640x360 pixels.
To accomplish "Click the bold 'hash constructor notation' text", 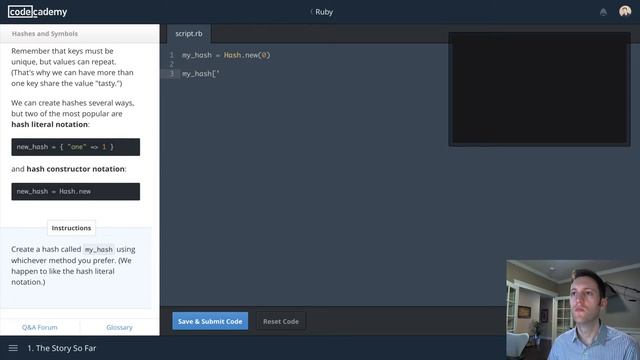I will click(76, 169).
